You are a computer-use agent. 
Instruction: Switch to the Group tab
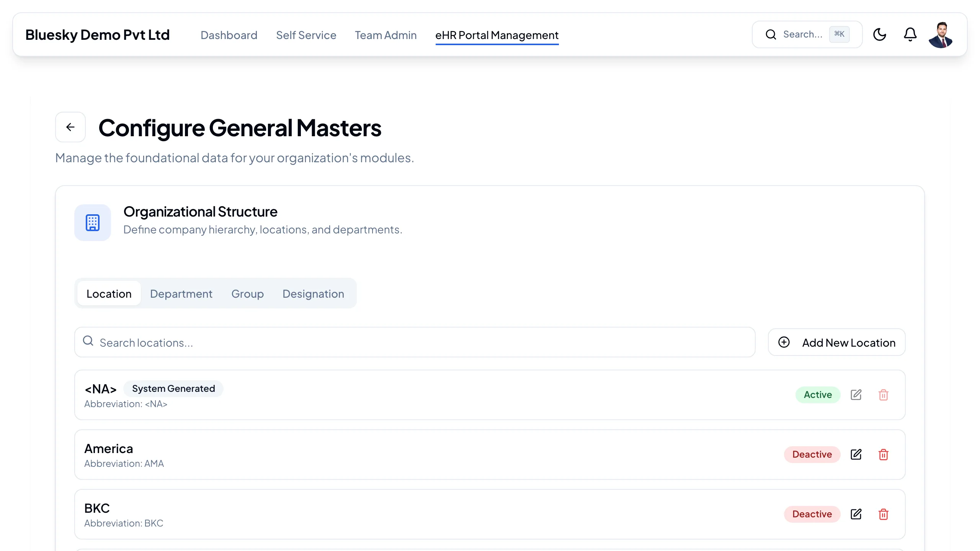[x=248, y=293]
